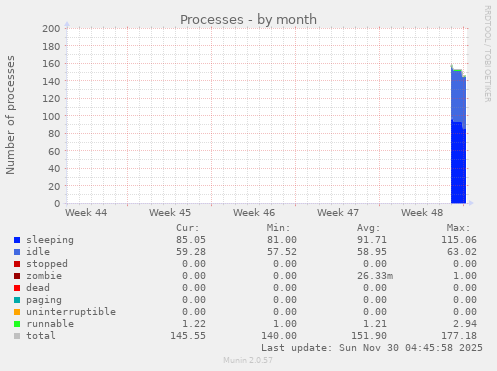Screen dimensions: 497x371
Task: Click the 'Week 48' axis label
Action: [x=422, y=213]
